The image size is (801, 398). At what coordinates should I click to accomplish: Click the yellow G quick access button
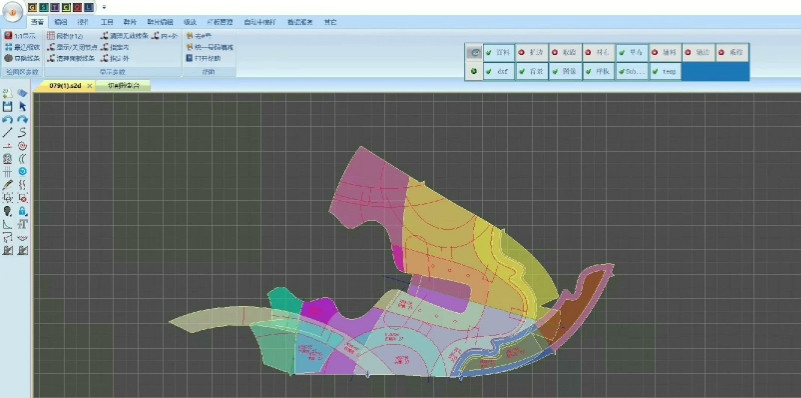[x=33, y=7]
